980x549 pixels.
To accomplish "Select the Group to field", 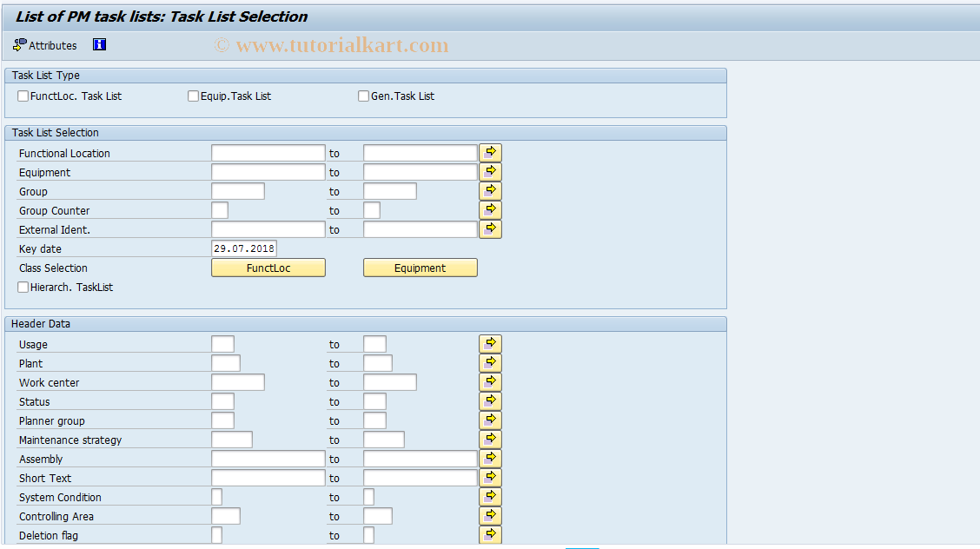I will point(389,191).
